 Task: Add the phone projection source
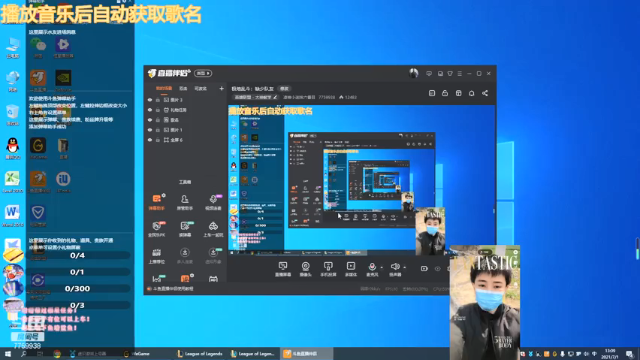tap(328, 269)
